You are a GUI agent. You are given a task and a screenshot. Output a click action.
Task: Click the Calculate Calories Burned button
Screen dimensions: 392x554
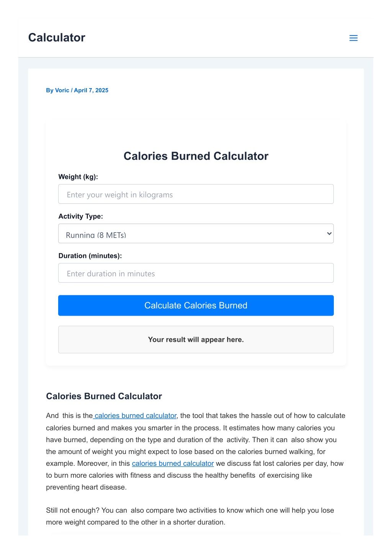point(196,305)
